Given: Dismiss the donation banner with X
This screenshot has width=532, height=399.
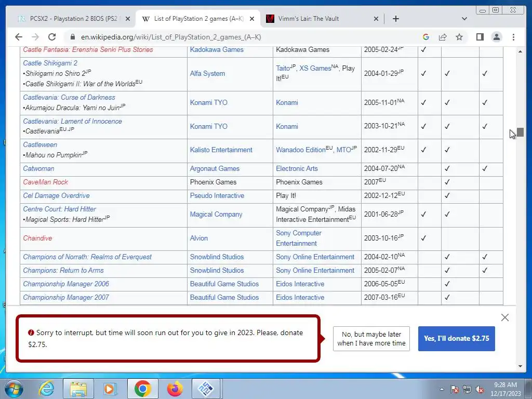Looking at the screenshot, I should (x=505, y=317).
